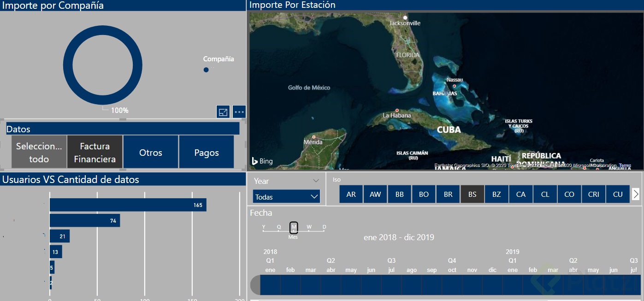Select the 'Seleccion... todo' slicer button
The height and width of the screenshot is (301, 644).
39,152
